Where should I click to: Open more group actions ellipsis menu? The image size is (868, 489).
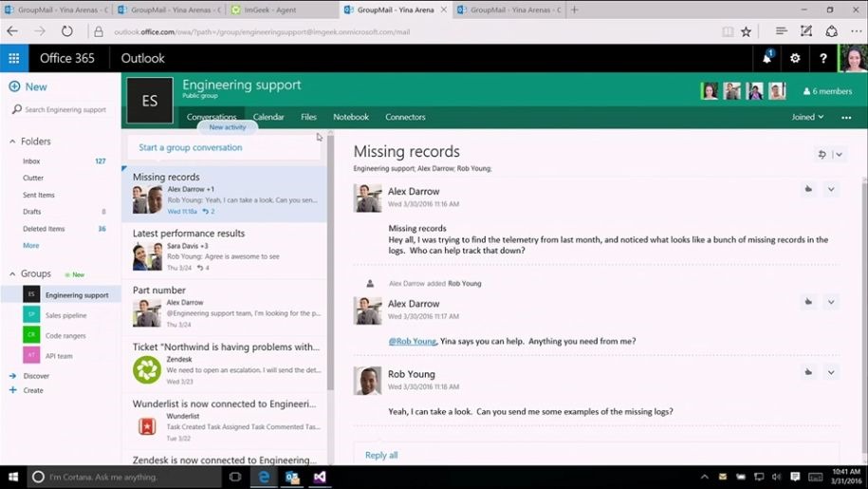pyautogui.click(x=845, y=117)
